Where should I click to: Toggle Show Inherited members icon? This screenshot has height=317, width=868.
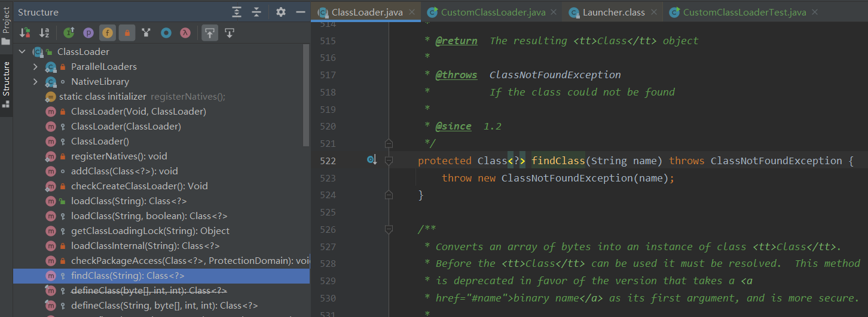point(69,33)
